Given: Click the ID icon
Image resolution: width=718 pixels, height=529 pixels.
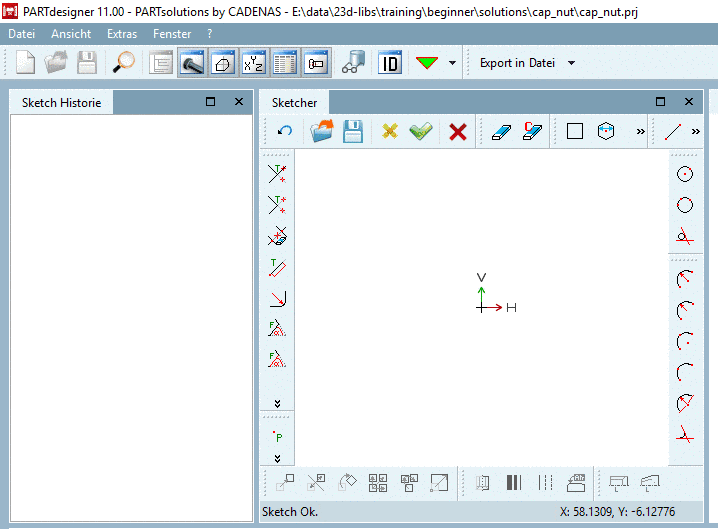Looking at the screenshot, I should click(390, 63).
